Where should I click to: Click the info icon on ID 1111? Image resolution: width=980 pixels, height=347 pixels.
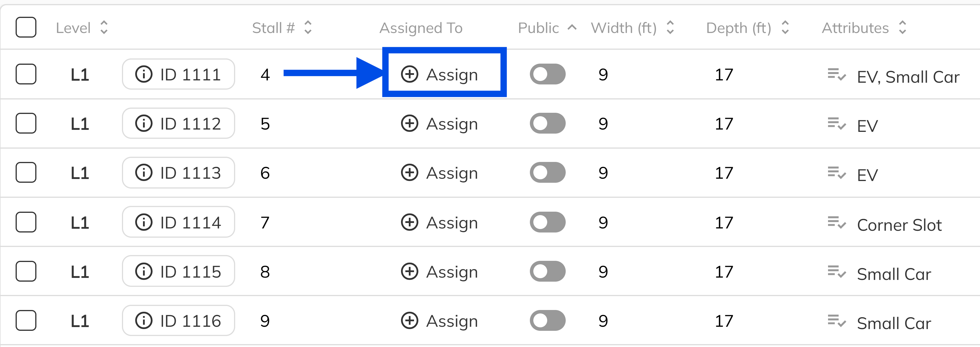[144, 74]
